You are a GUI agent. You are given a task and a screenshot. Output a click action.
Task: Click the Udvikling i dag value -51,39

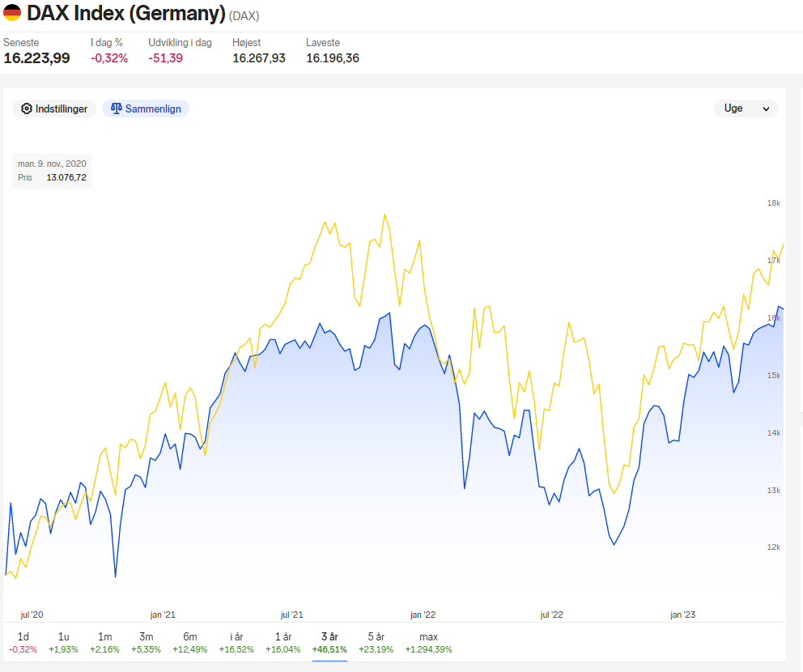pos(165,57)
